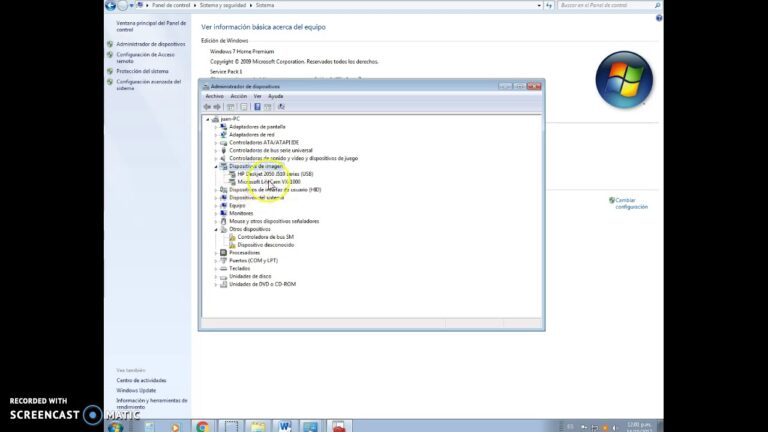Open the Ayuda menu

click(276, 96)
